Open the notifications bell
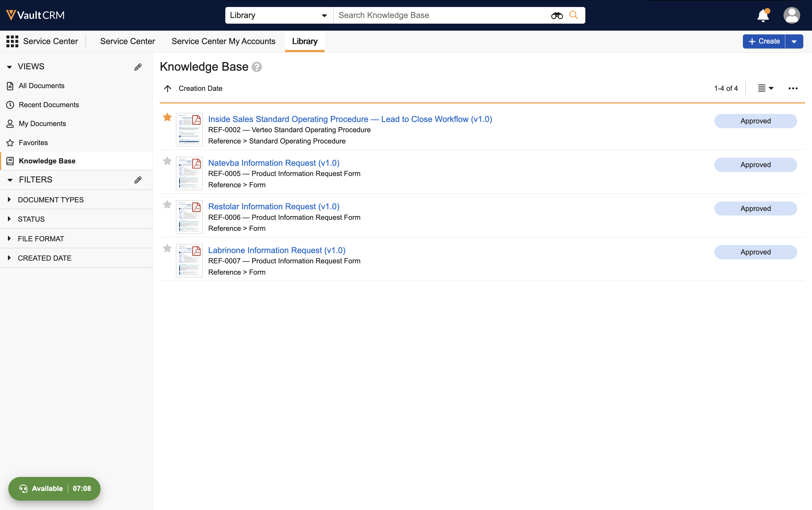This screenshot has height=510, width=812. (763, 16)
